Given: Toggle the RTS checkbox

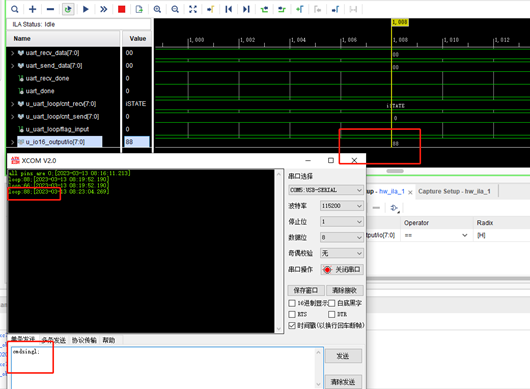Looking at the screenshot, I should 292,314.
